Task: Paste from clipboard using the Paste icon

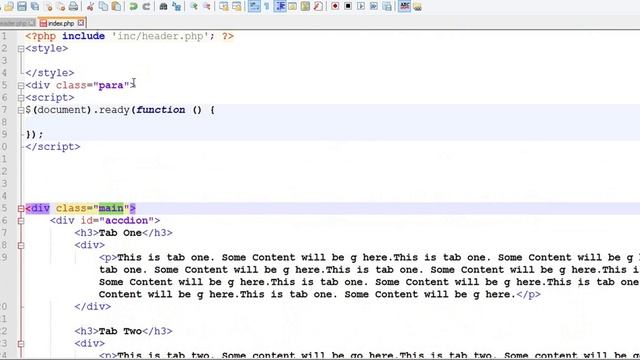Action: (117, 7)
